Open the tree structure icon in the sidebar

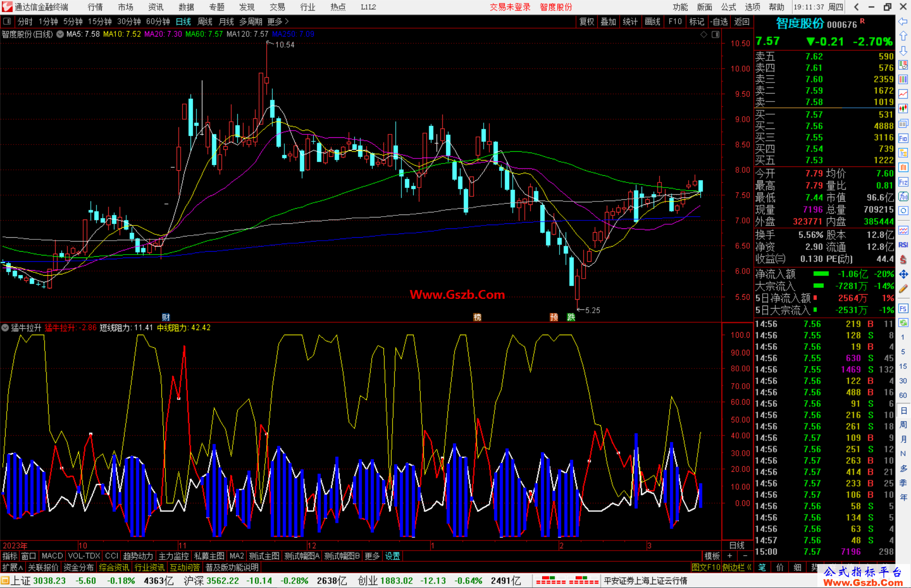[x=903, y=153]
